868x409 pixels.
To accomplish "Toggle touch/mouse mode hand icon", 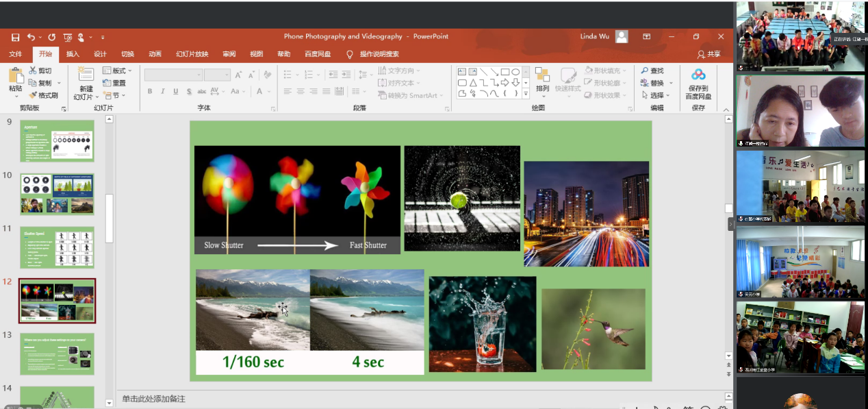I will tap(81, 37).
